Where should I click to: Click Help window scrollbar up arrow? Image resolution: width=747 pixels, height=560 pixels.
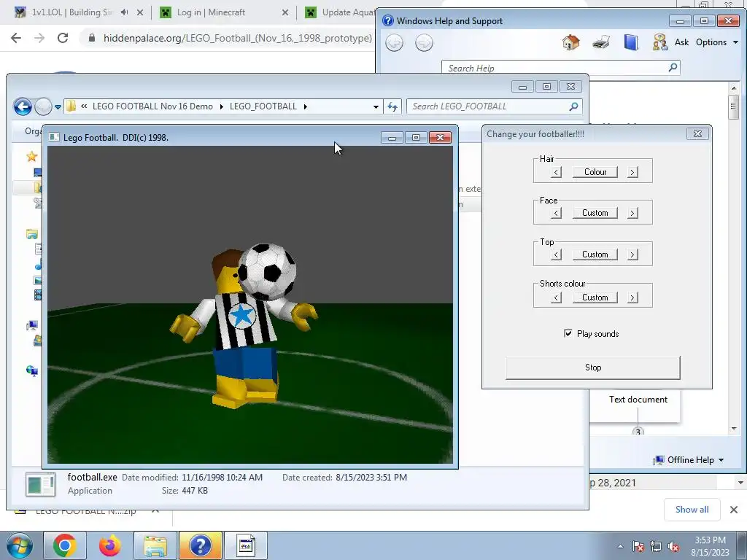click(734, 88)
